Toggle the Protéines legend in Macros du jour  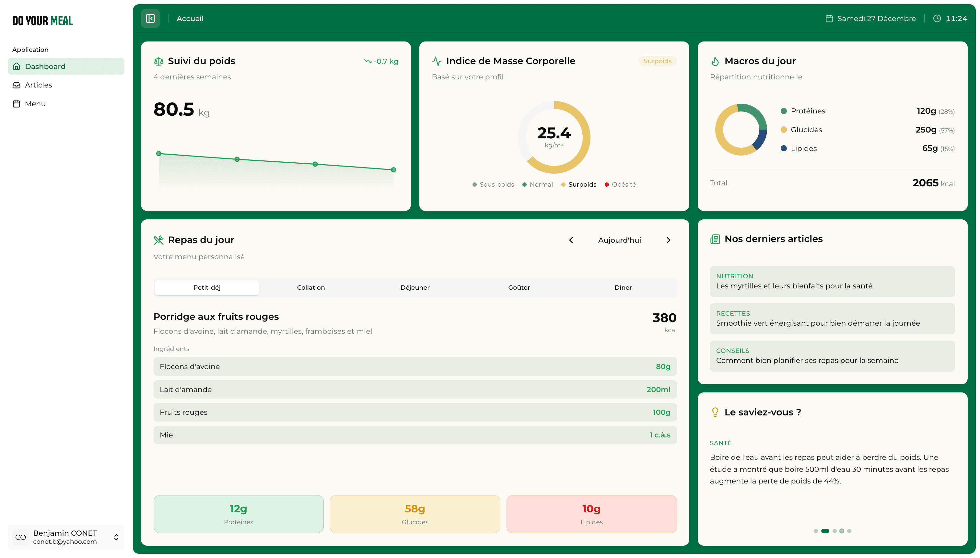808,111
